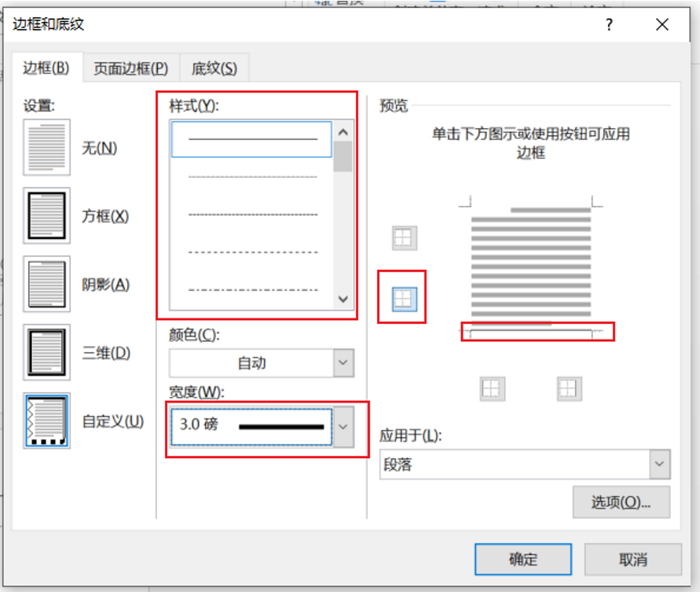This screenshot has width=700, height=592.
Task: Click the 无(N) label text
Action: (100, 148)
